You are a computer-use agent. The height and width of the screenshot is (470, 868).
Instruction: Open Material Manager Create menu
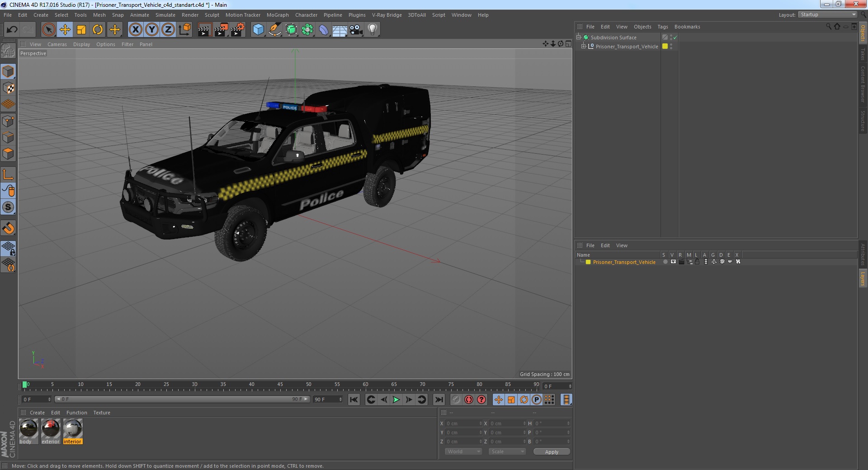37,413
